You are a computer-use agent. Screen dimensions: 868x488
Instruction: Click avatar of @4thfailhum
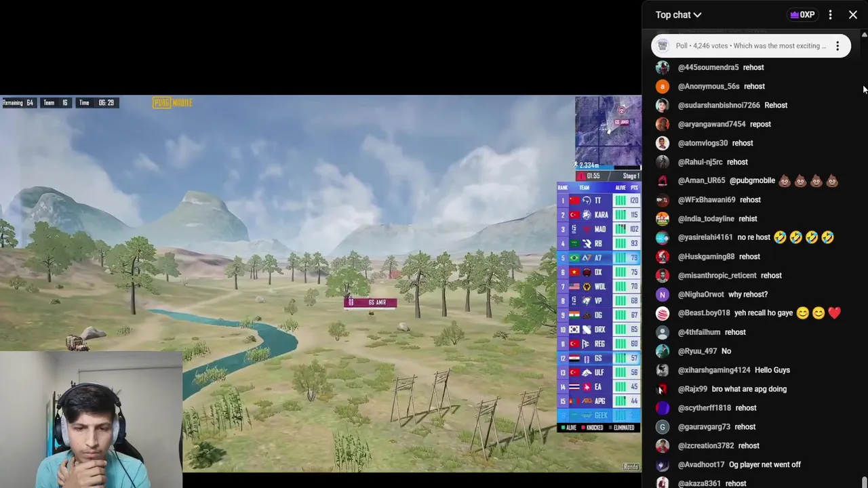tap(663, 332)
